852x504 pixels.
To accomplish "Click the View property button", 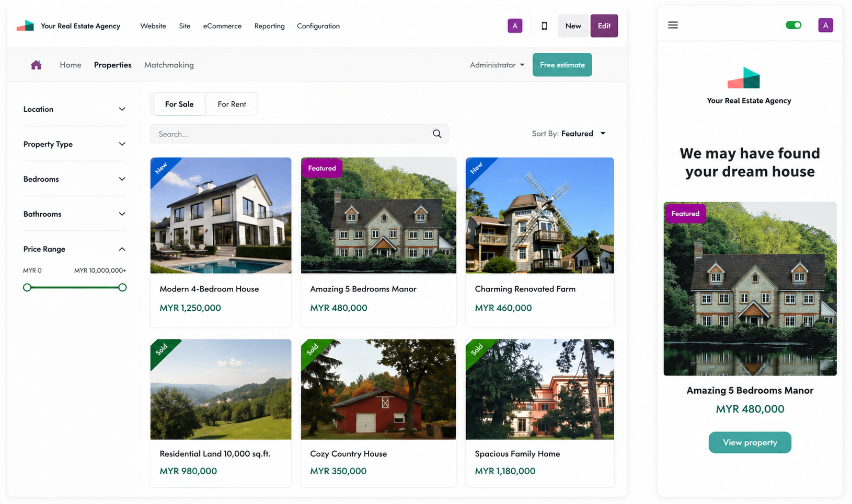I will (x=750, y=442).
